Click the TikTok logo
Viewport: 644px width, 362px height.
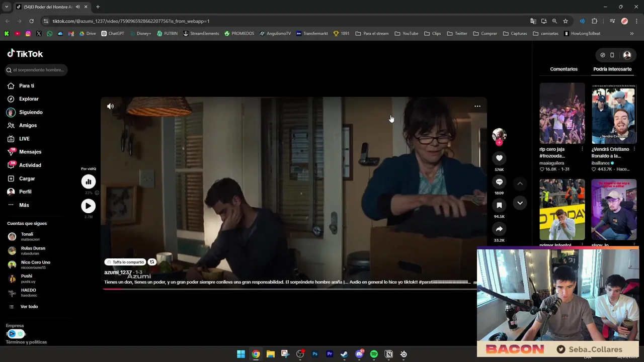click(x=25, y=54)
